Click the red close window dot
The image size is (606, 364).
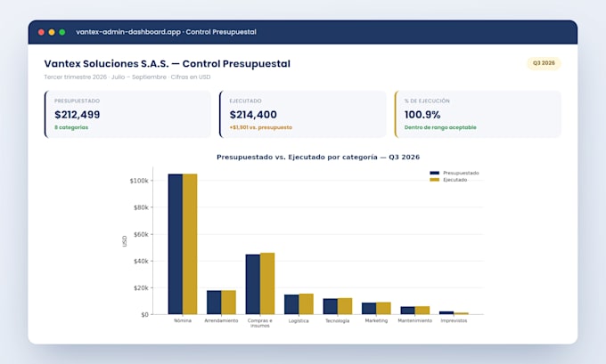tap(41, 32)
